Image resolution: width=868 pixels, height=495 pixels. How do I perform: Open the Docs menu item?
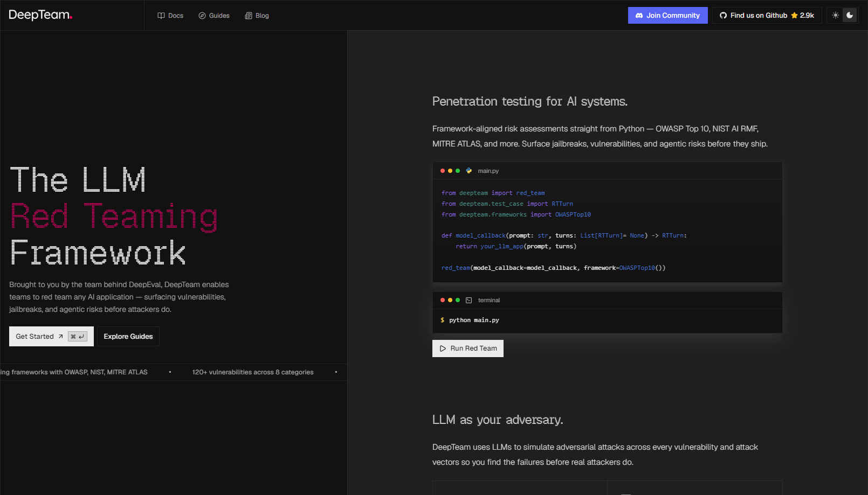(x=170, y=16)
